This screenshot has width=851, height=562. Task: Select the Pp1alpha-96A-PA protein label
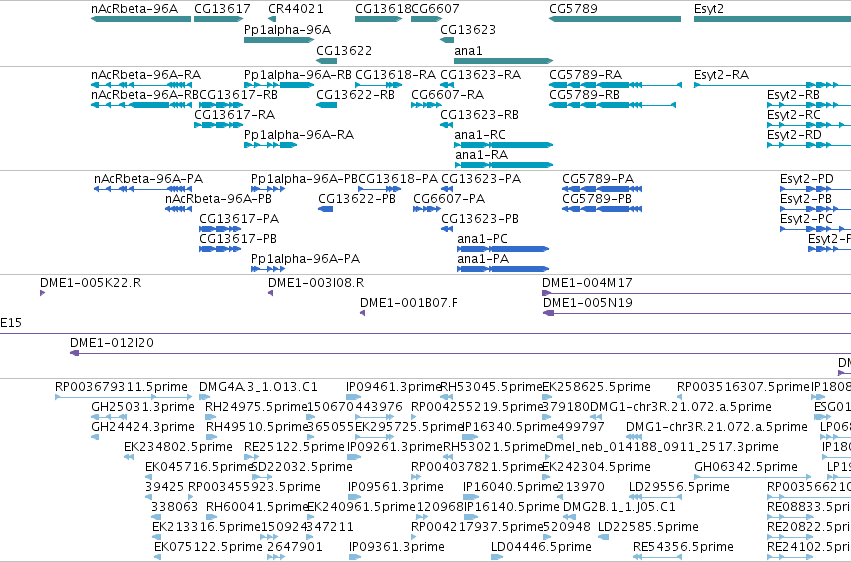coord(306,259)
